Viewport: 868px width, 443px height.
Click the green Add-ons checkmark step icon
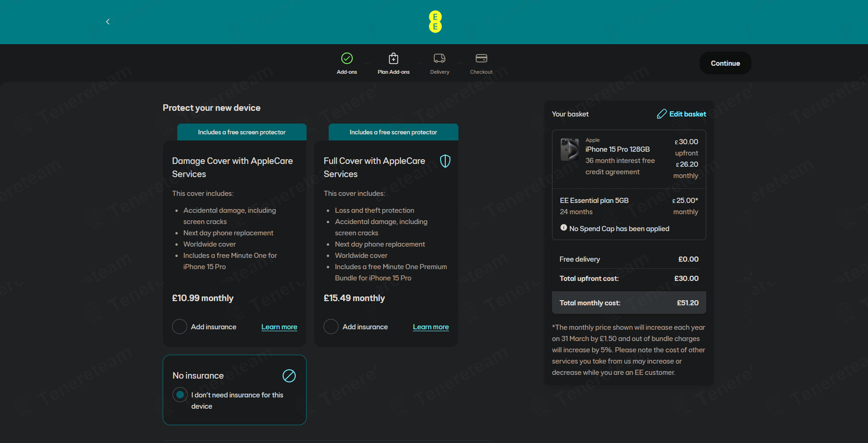tap(347, 58)
